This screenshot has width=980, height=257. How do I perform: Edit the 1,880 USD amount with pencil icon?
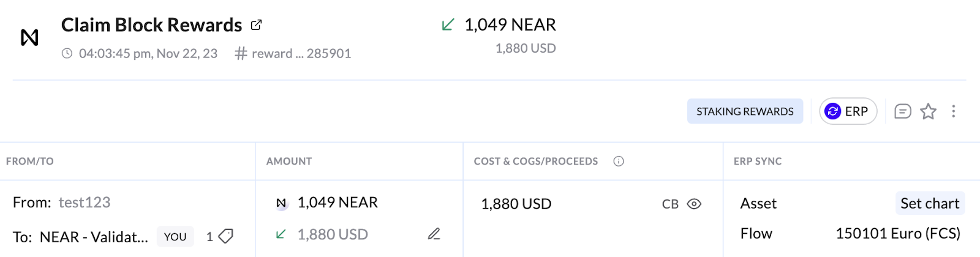click(434, 234)
